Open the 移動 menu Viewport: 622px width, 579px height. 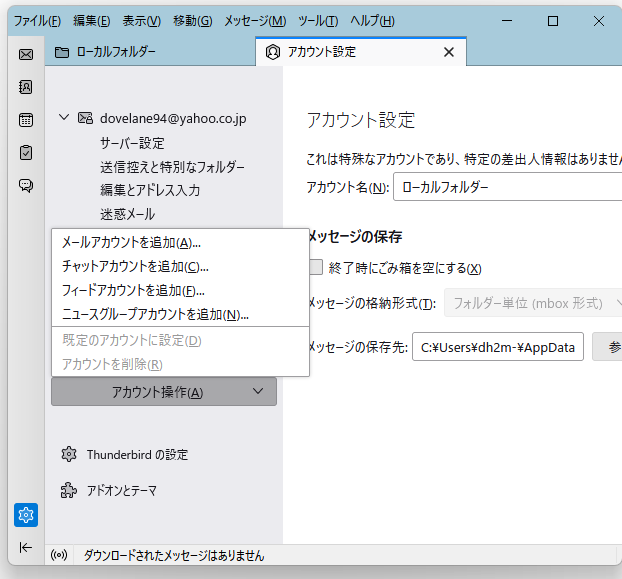193,21
